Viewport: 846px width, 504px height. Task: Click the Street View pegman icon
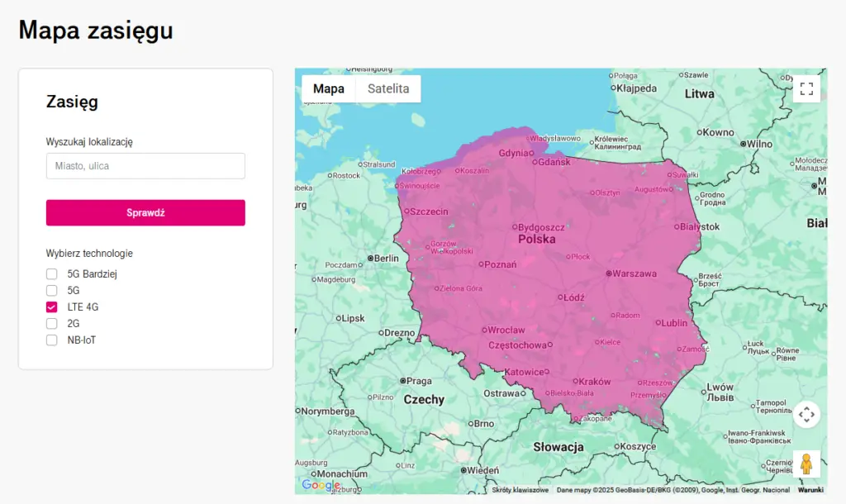tap(806, 464)
